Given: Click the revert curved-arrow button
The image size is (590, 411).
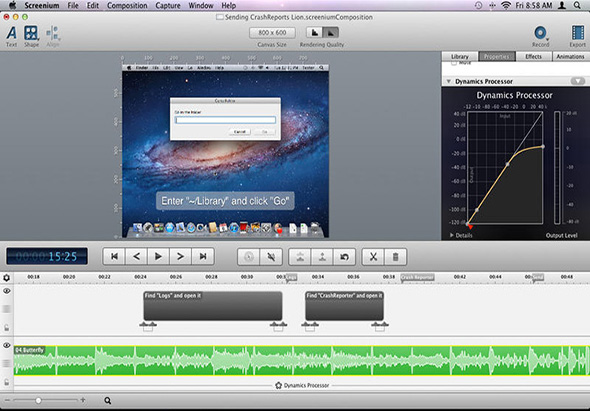Looking at the screenshot, I should tap(344, 257).
